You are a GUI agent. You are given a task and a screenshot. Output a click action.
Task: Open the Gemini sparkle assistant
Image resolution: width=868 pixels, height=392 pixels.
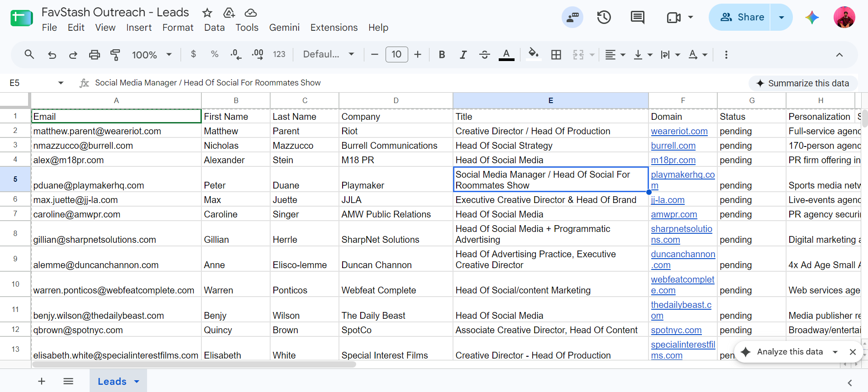pos(812,18)
